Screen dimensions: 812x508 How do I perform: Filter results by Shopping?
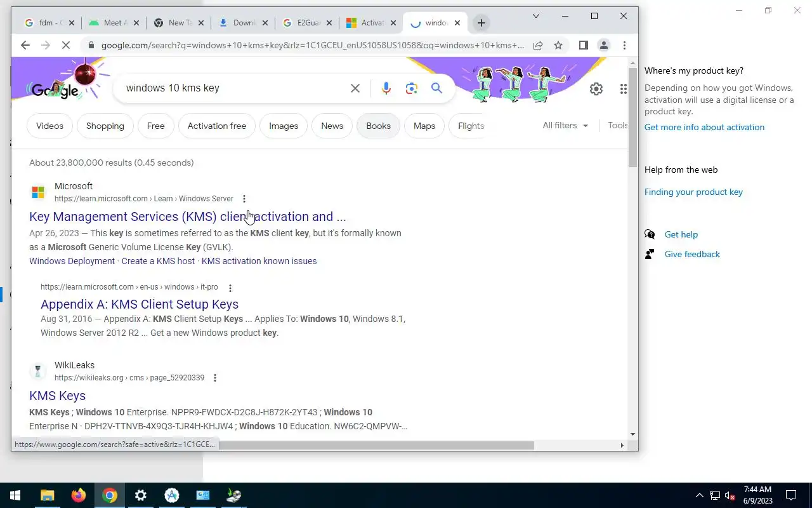[x=105, y=126]
